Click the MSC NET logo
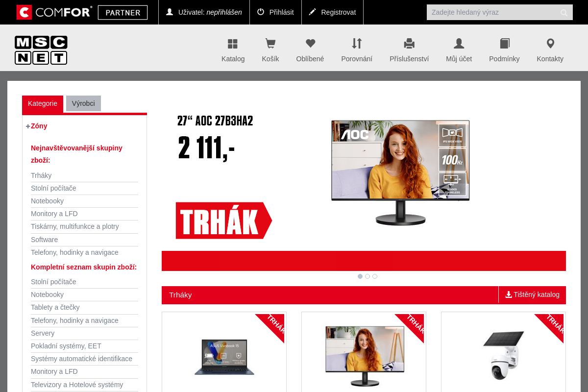The width and height of the screenshot is (588, 392). coord(41,50)
